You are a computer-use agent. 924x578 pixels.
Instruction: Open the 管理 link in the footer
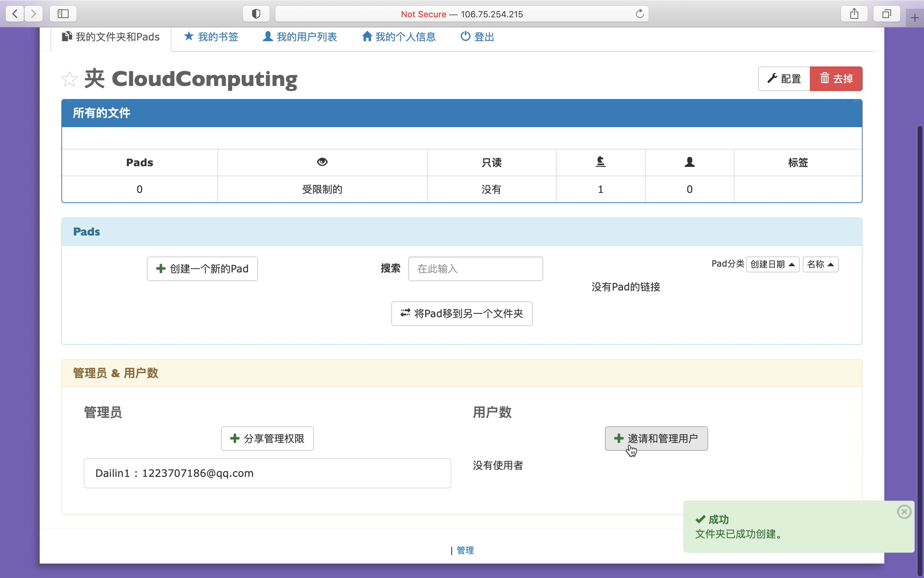coord(465,551)
